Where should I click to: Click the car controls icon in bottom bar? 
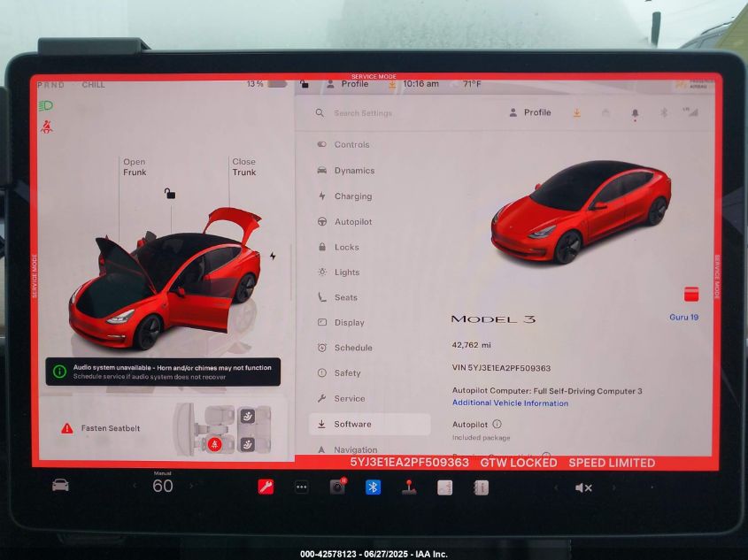click(60, 485)
